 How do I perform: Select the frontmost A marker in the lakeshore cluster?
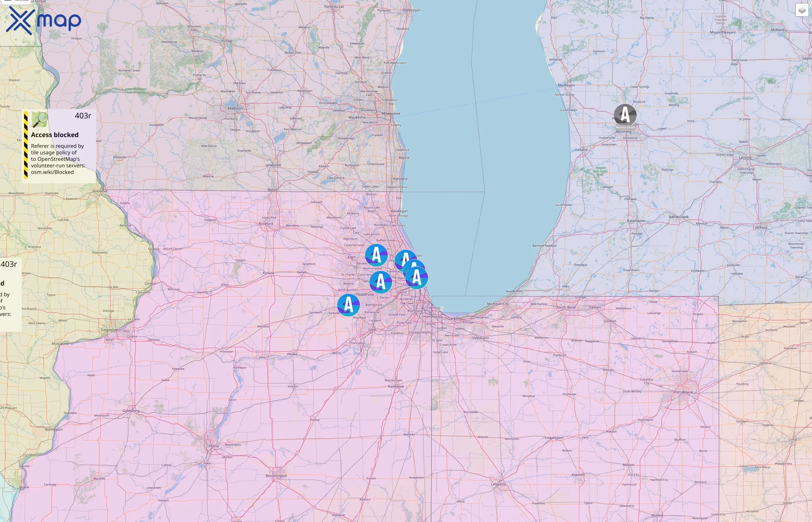[416, 278]
